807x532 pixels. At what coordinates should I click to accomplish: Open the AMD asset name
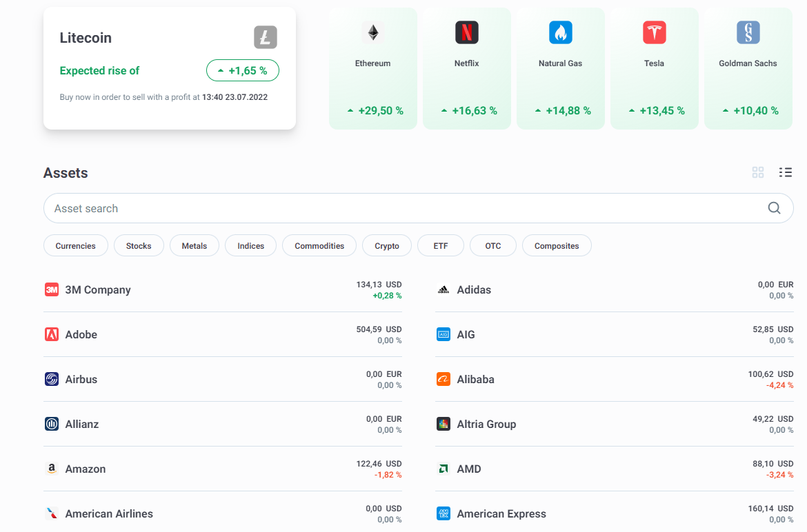[x=469, y=469]
